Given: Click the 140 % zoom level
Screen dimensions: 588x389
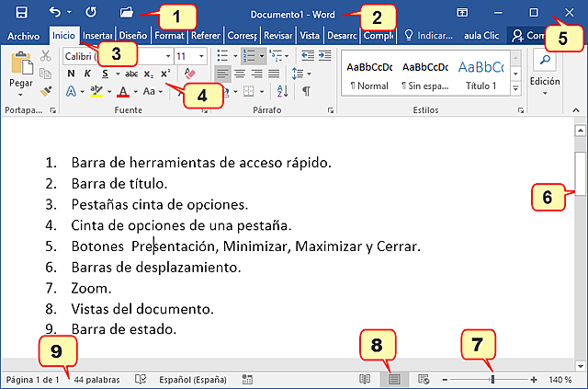Looking at the screenshot, I should coord(560,380).
